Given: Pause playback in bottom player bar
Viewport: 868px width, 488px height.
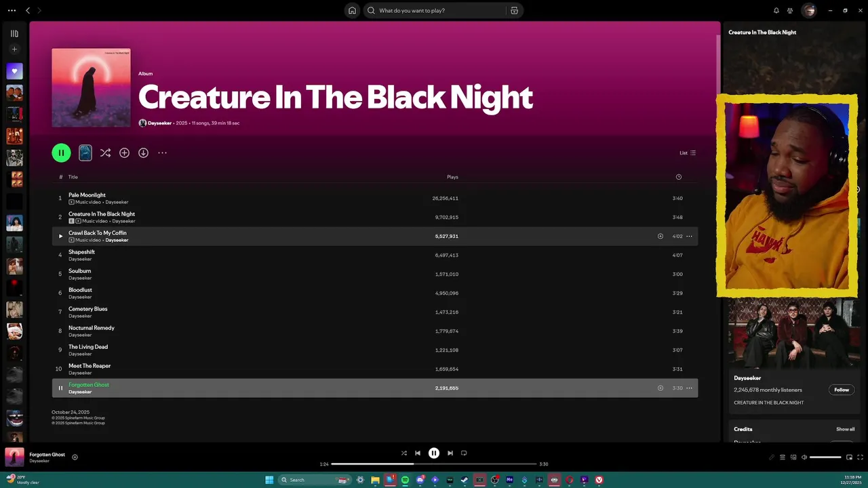Looking at the screenshot, I should (x=434, y=453).
